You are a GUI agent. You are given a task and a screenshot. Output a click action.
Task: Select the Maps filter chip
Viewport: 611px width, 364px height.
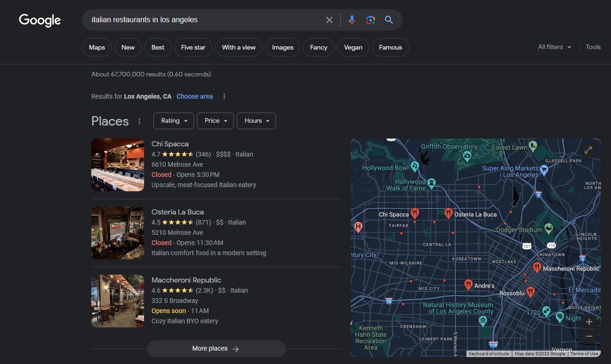point(97,47)
